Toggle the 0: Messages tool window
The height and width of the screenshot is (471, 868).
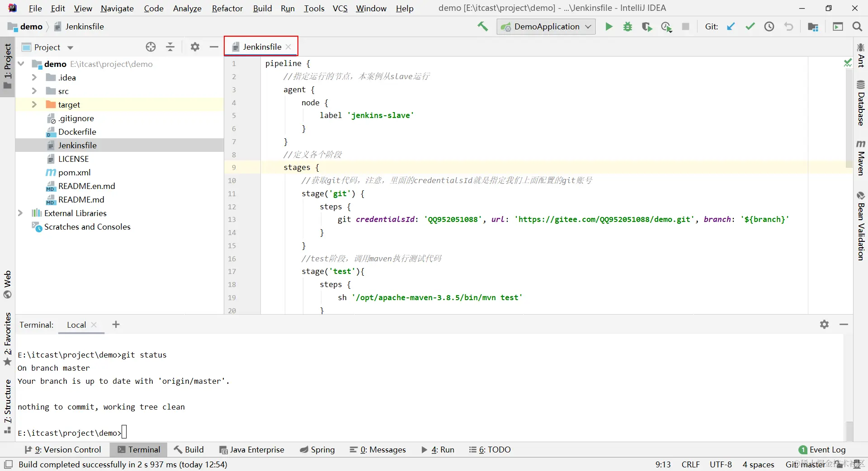(377, 449)
